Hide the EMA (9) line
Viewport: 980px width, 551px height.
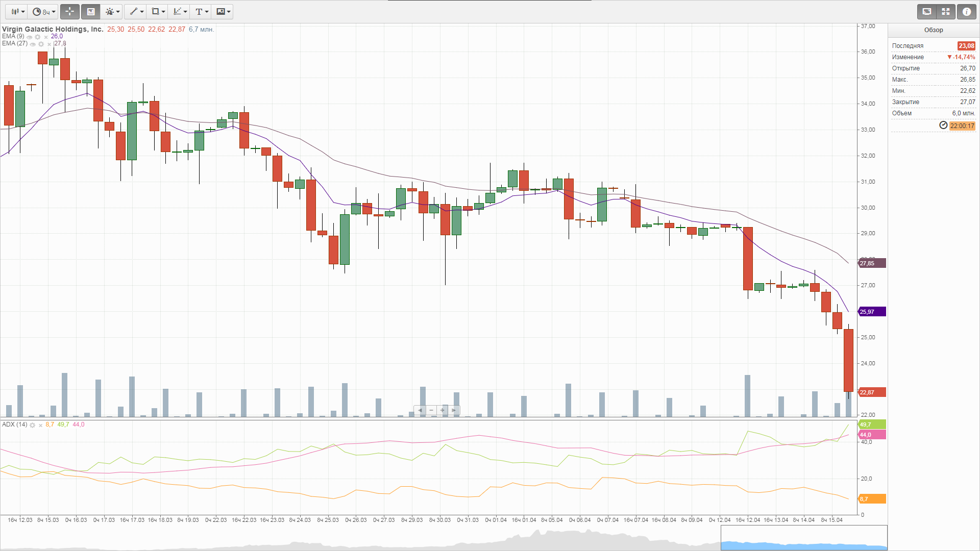pyautogui.click(x=30, y=37)
